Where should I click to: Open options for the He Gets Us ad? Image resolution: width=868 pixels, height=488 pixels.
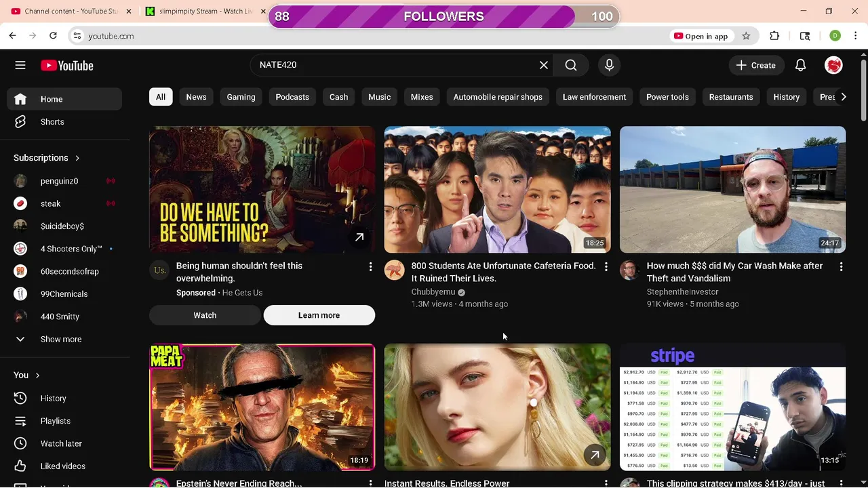coord(370,267)
